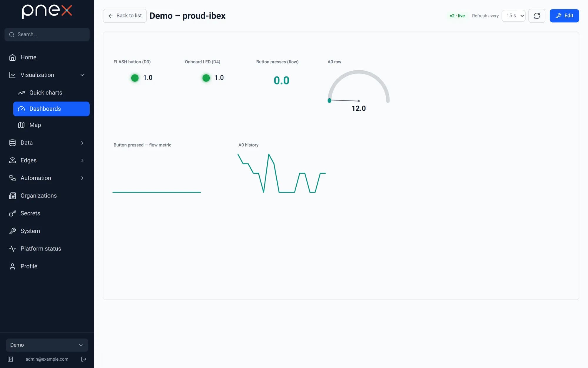
Task: Click the admin@example.com account label
Action: tap(47, 359)
